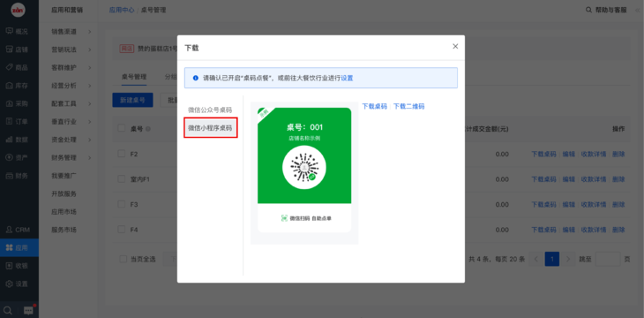Open 我要推广 menu item
The width and height of the screenshot is (644, 318).
(x=64, y=176)
